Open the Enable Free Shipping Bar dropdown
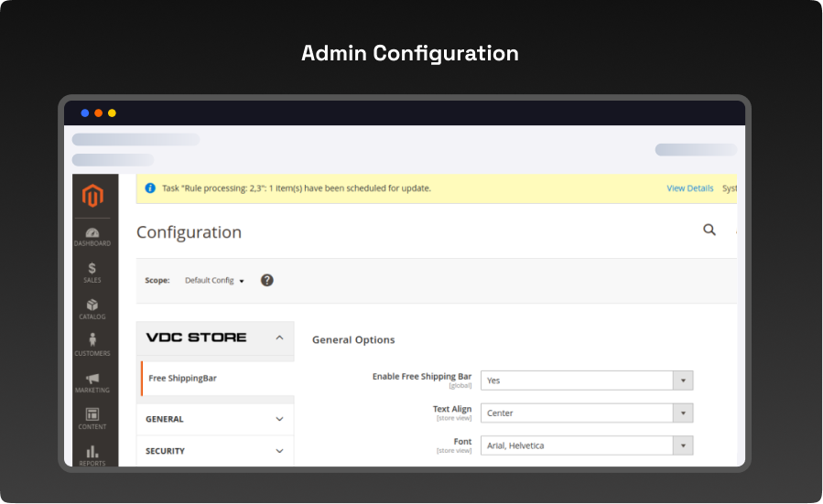The image size is (823, 504). [588, 381]
